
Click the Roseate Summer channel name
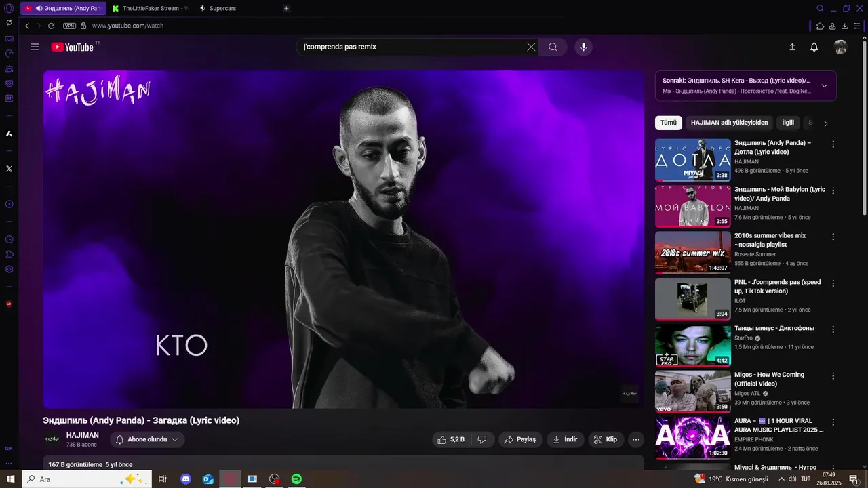pyautogui.click(x=756, y=254)
